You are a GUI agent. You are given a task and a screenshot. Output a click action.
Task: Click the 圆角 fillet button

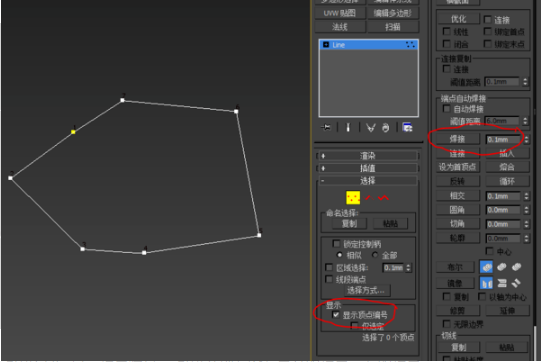point(458,209)
